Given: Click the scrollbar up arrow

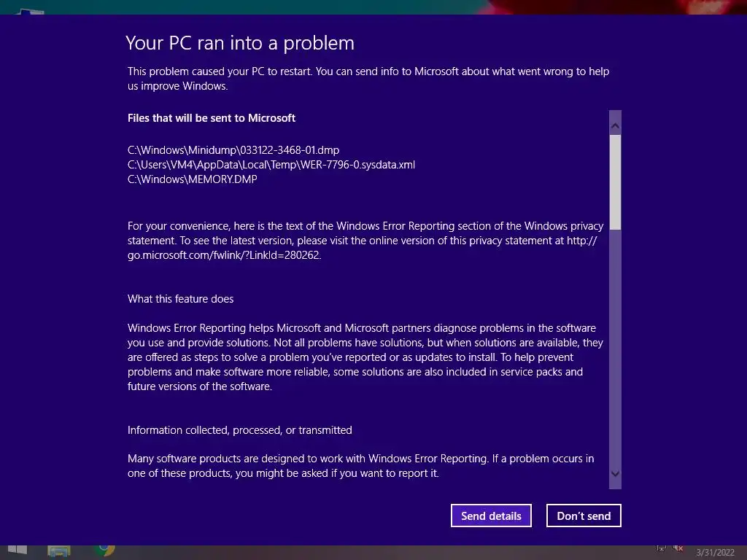Looking at the screenshot, I should pyautogui.click(x=615, y=125).
